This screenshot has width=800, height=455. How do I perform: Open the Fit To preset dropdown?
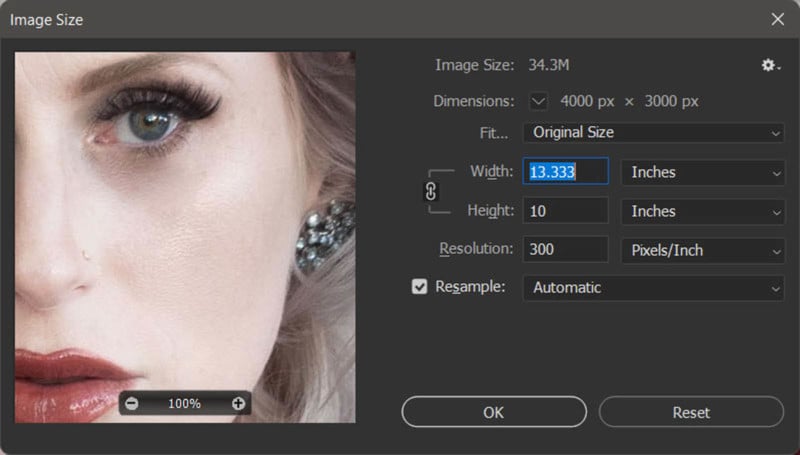click(x=653, y=133)
